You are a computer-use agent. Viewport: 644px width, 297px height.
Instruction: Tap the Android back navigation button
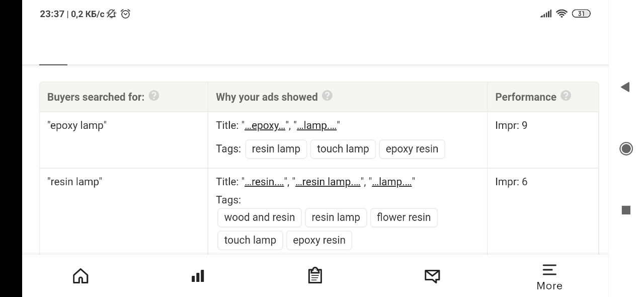625,87
